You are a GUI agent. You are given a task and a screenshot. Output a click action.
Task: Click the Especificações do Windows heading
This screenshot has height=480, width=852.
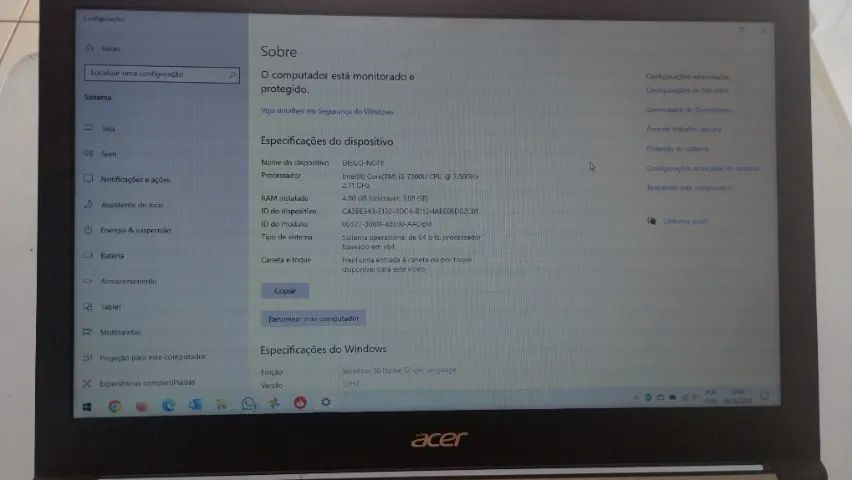tap(323, 349)
